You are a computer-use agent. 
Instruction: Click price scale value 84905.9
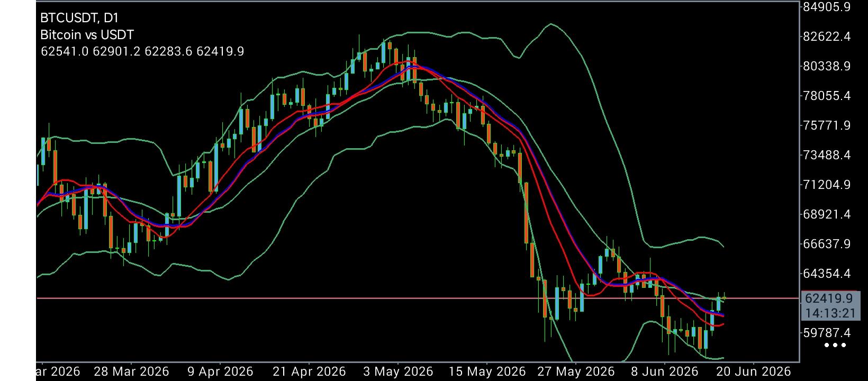point(826,7)
